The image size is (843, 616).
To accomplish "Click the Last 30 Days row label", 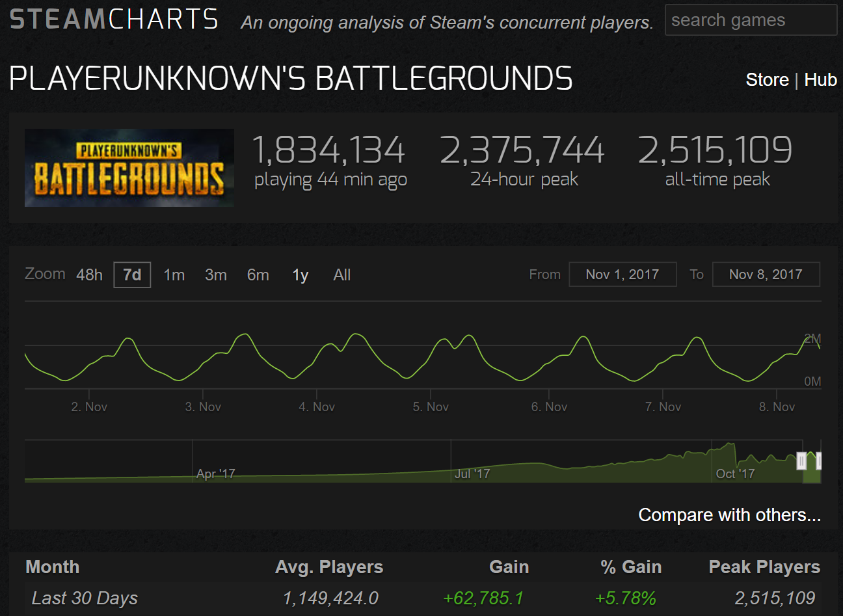I will pos(85,598).
